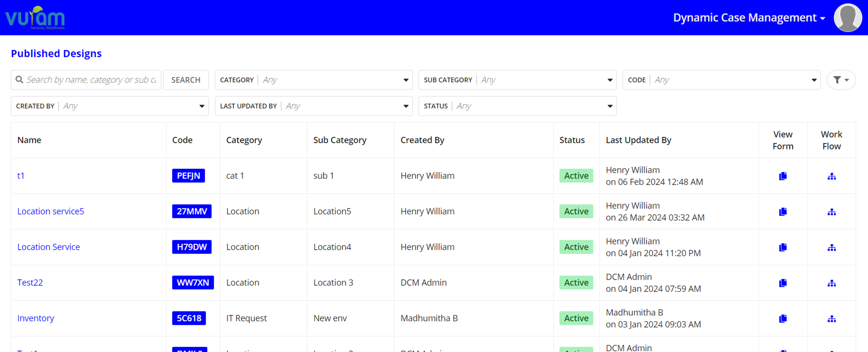Open View Form for Test22 row

783,283
